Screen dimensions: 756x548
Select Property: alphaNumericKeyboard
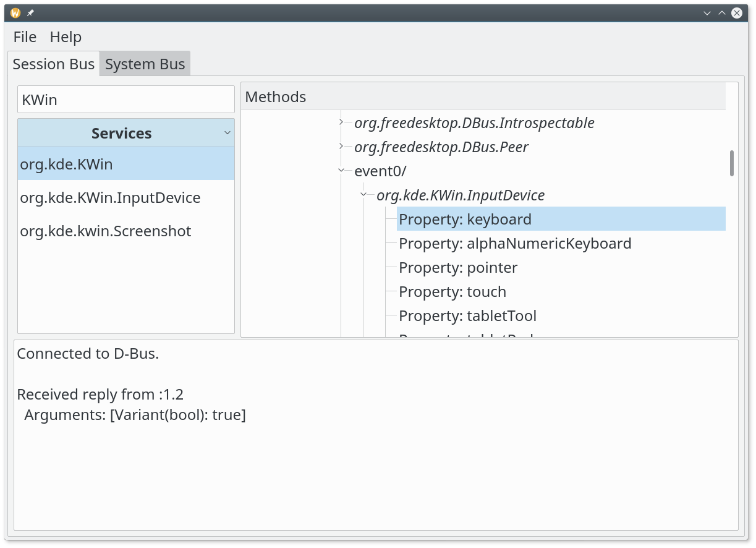pyautogui.click(x=514, y=244)
